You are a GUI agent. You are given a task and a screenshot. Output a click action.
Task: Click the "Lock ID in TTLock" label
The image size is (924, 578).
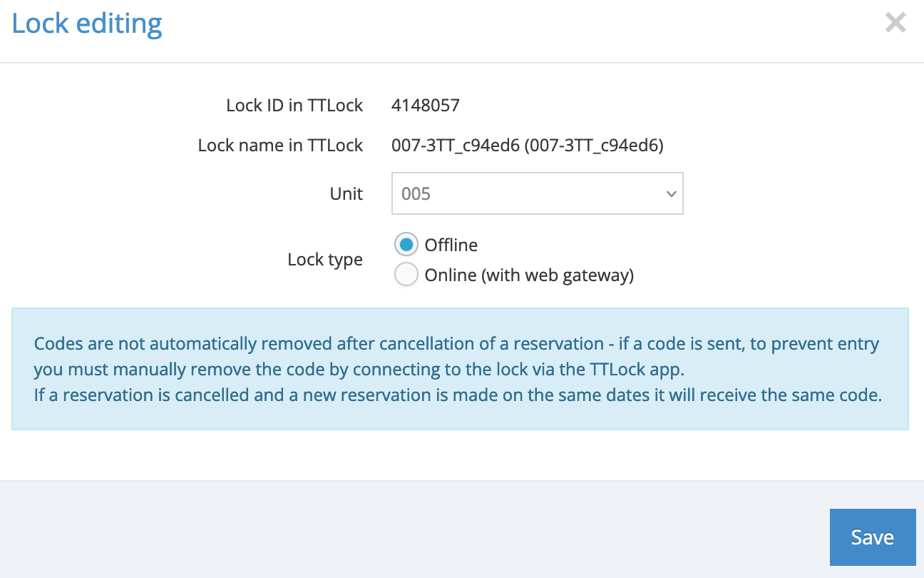294,106
